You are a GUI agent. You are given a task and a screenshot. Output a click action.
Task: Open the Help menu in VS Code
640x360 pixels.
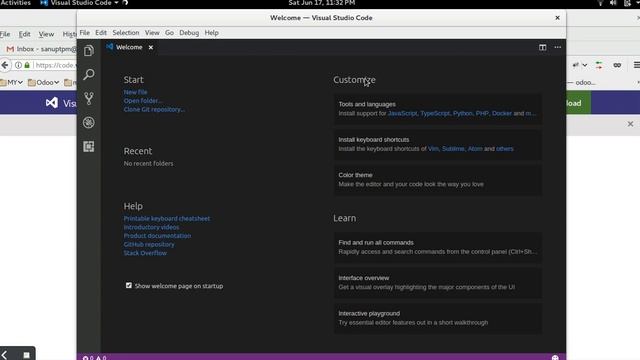pos(211,33)
